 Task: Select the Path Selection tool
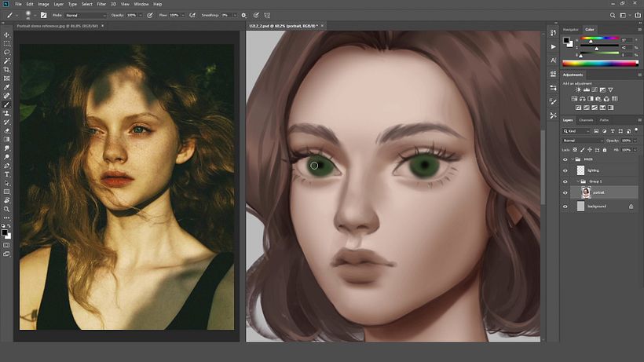6,183
